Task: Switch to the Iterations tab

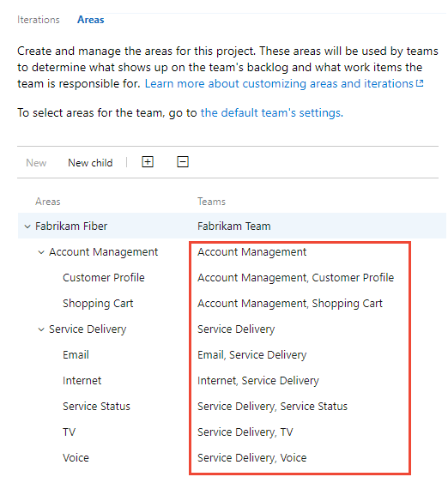Action: 39,20
